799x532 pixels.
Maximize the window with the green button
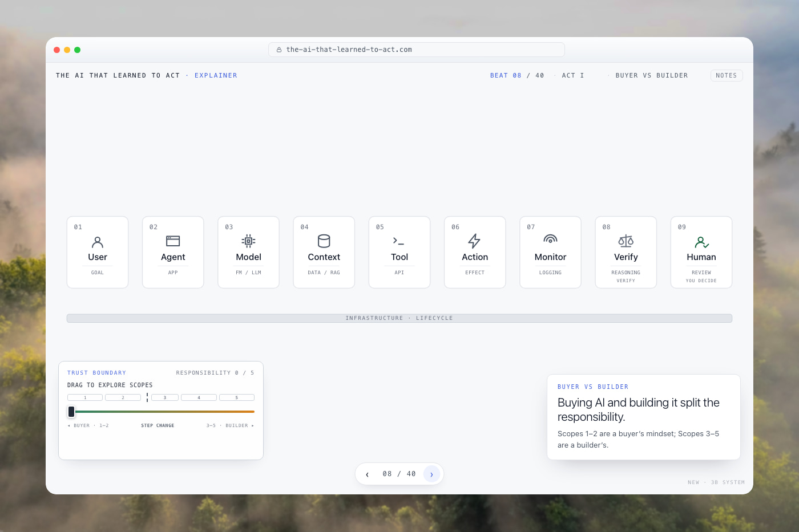click(x=78, y=50)
